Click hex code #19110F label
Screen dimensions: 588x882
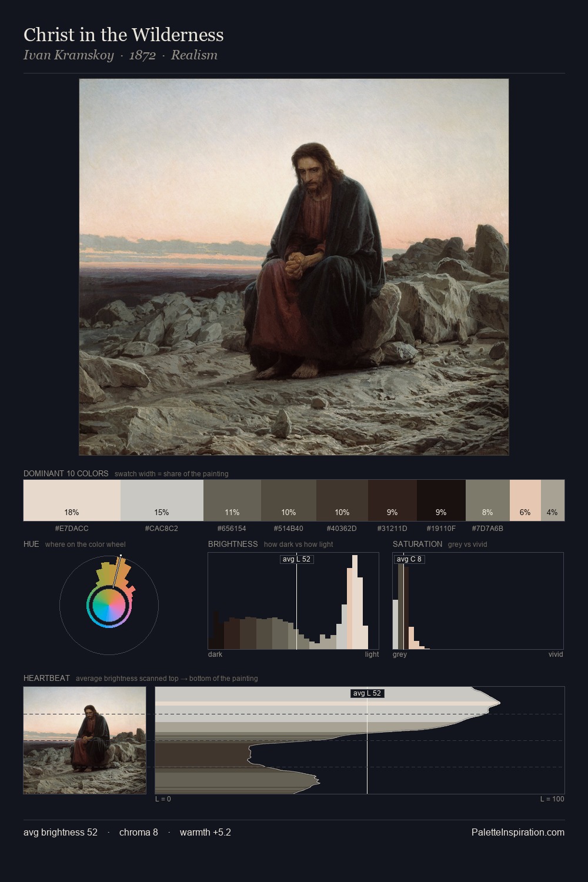441,529
